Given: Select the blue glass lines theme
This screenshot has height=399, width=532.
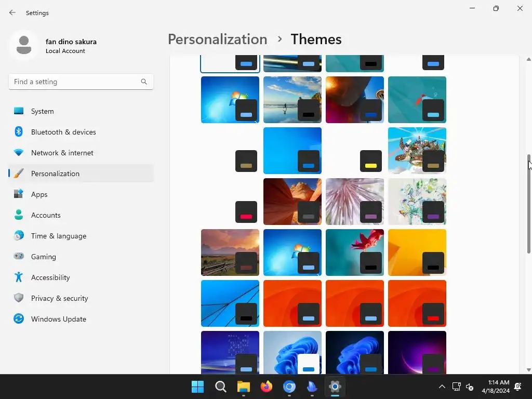Looking at the screenshot, I should pyautogui.click(x=230, y=303).
